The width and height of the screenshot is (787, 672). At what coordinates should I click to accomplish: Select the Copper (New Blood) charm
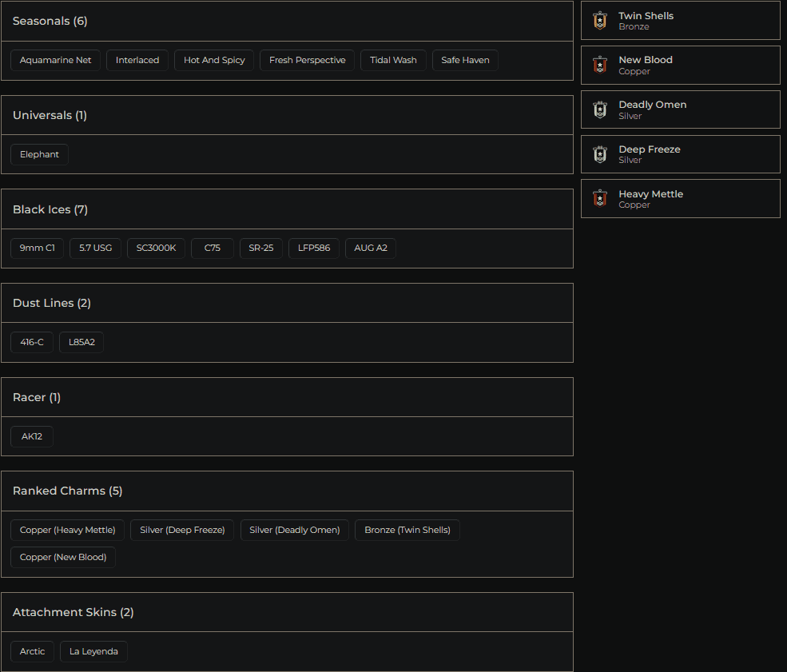point(62,556)
